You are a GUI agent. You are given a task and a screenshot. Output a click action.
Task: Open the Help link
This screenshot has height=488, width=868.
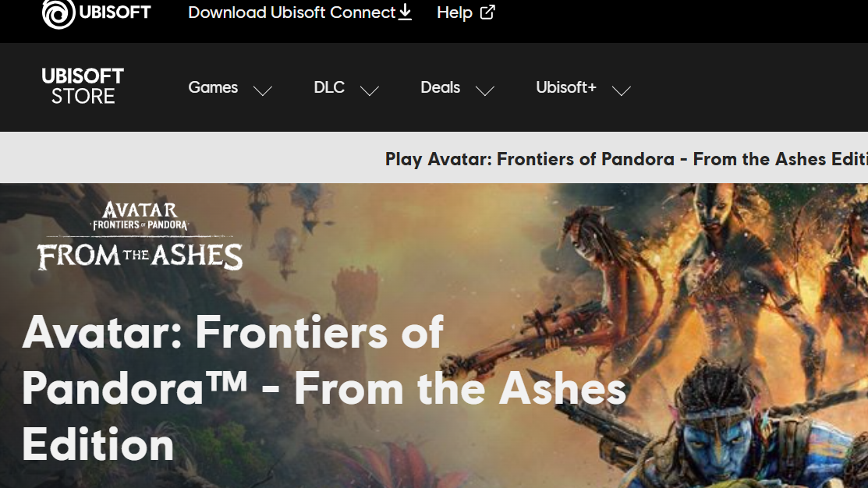point(455,12)
